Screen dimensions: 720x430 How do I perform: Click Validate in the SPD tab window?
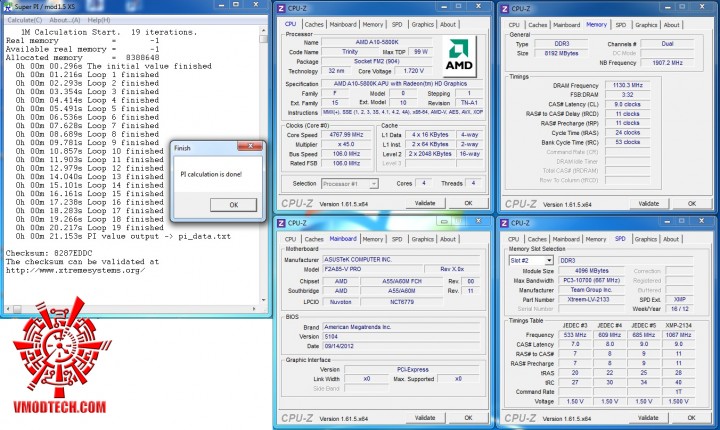pyautogui.click(x=648, y=418)
